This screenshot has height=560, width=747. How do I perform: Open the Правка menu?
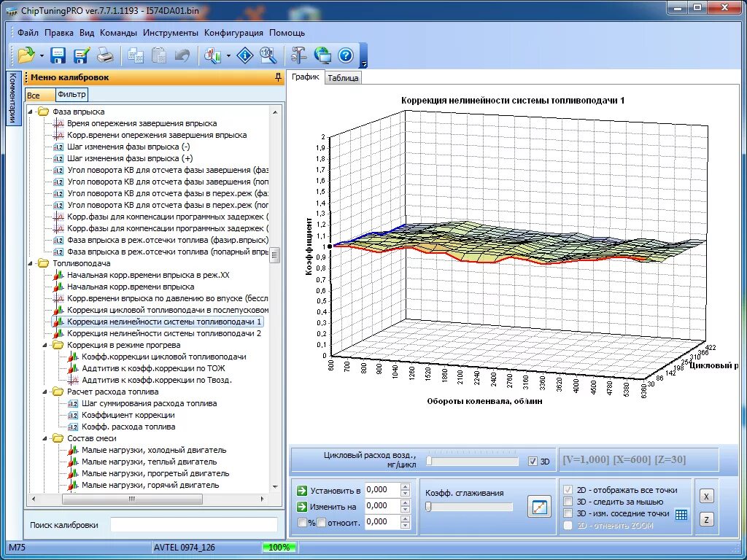(59, 33)
